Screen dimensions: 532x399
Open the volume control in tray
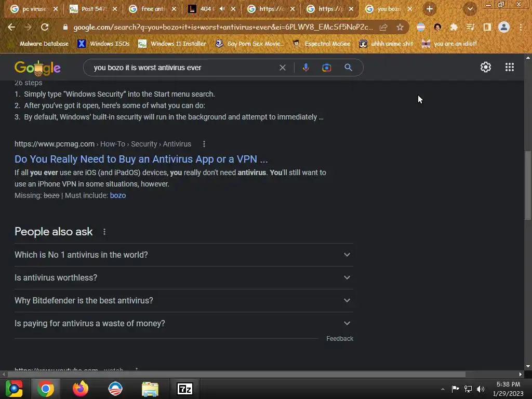pyautogui.click(x=481, y=389)
